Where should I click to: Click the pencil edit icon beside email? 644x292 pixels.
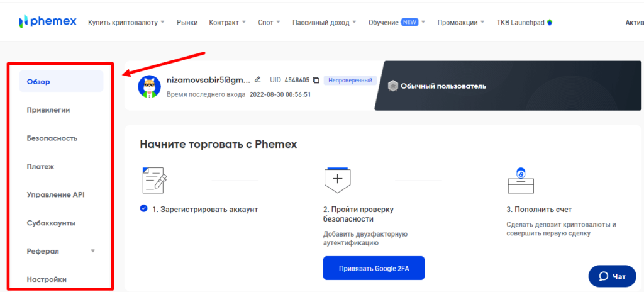click(257, 80)
